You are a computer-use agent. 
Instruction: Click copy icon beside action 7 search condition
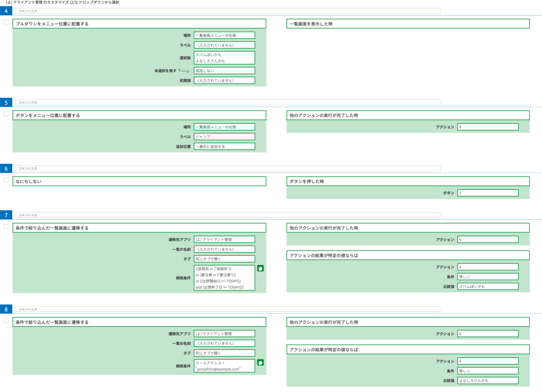click(260, 268)
